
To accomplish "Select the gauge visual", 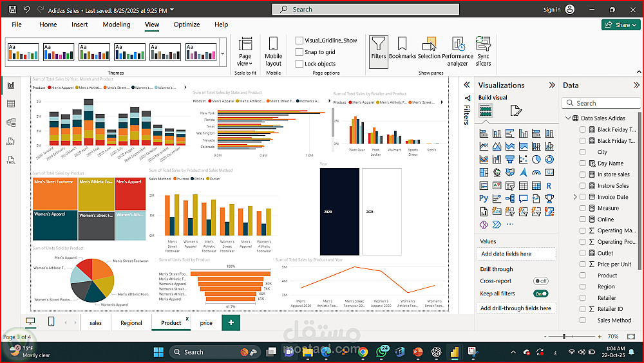I will (x=536, y=172).
